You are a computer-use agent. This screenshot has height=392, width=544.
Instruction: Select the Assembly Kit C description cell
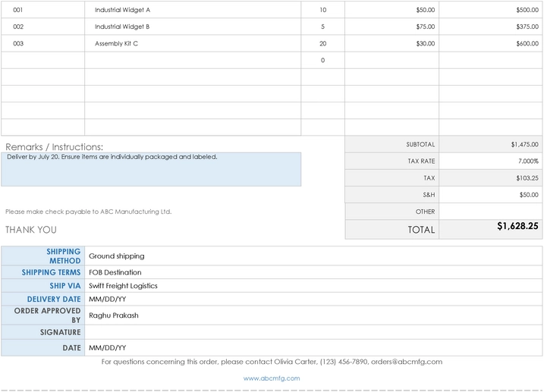tap(193, 43)
